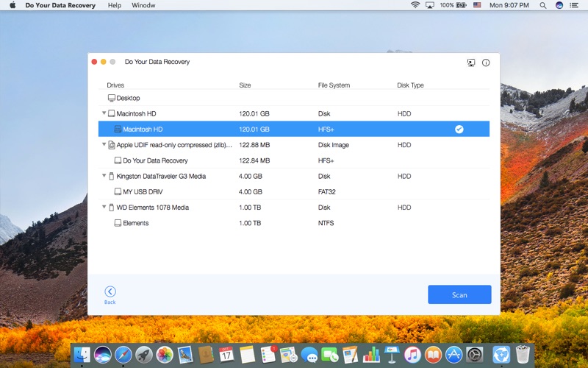588x368 pixels.
Task: Click the NTFS file system cell
Action: coord(326,223)
